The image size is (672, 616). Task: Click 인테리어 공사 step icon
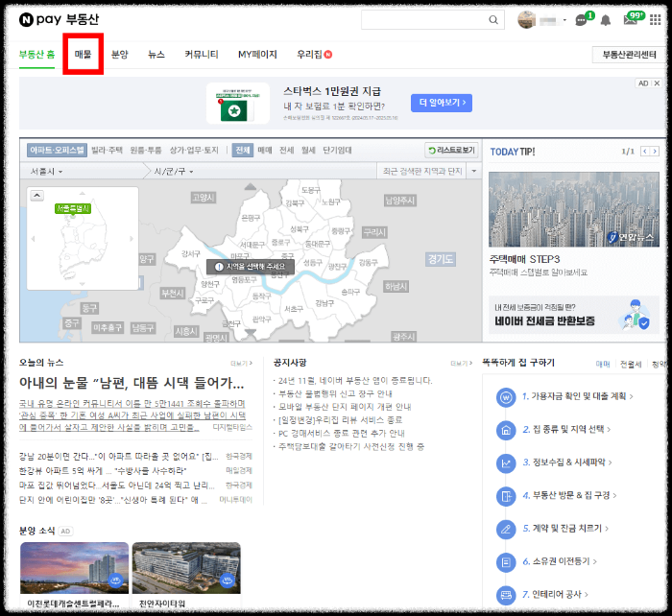[x=506, y=595]
